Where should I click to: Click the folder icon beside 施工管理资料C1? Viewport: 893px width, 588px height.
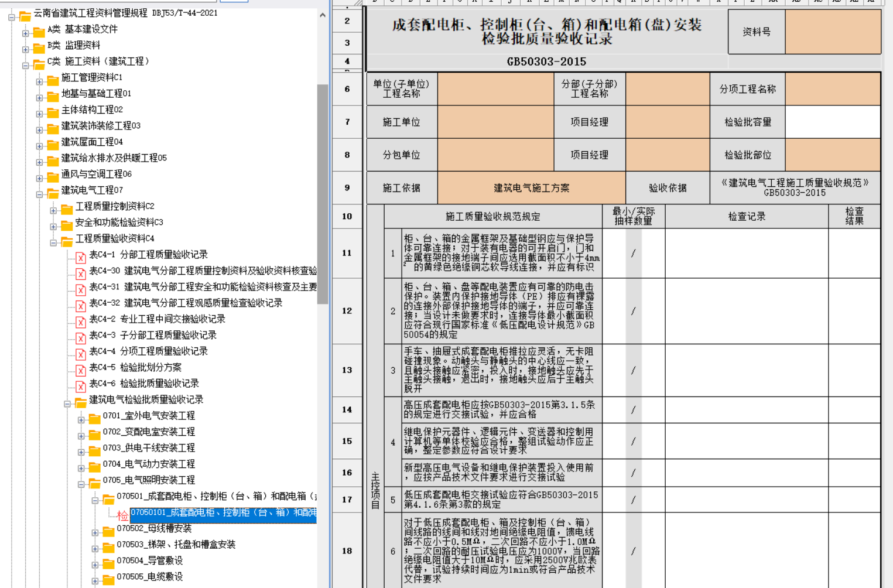coord(53,80)
